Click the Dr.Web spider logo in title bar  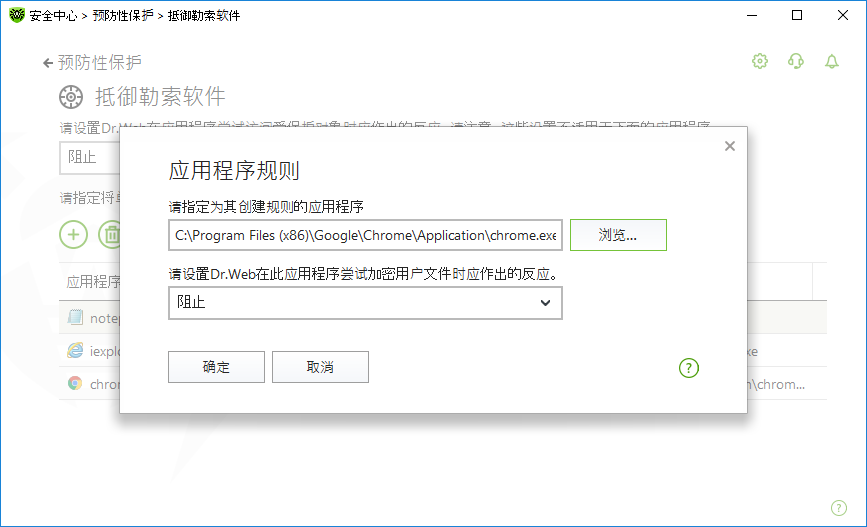point(17,15)
